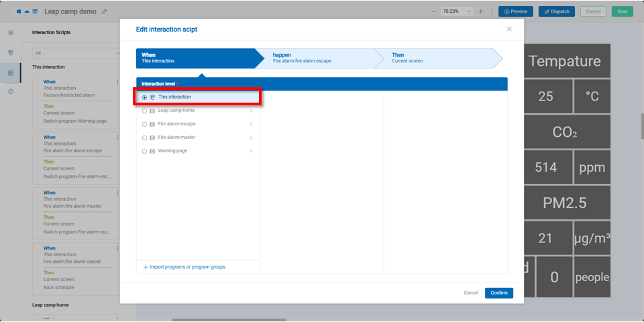Close the Edit interaction script dialog
The image size is (644, 322).
tap(509, 29)
